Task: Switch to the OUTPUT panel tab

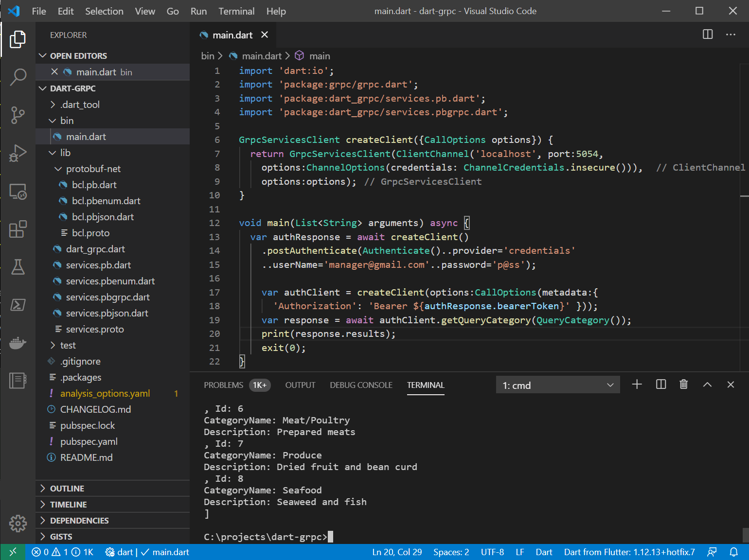Action: (300, 385)
